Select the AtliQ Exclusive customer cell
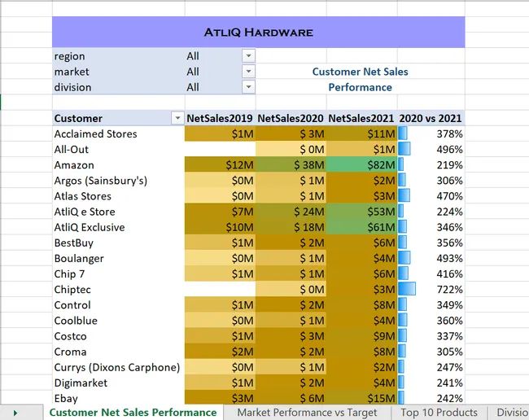This screenshot has height=420, width=529. coord(119,227)
